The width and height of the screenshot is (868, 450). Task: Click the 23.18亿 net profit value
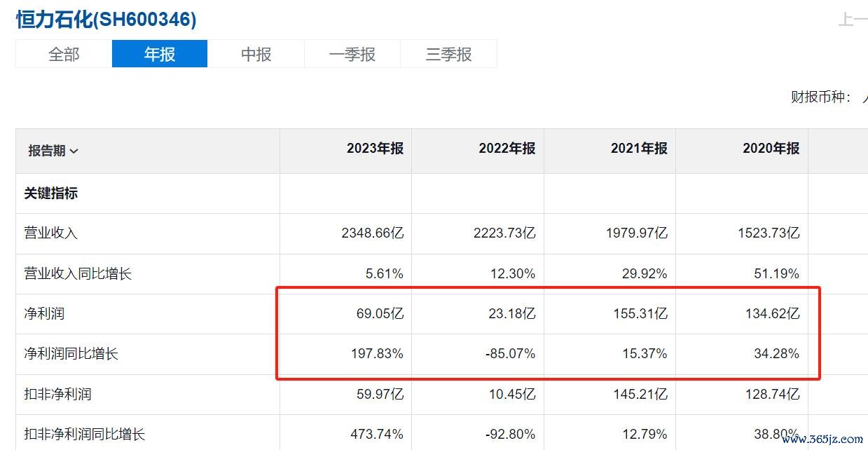pos(512,313)
